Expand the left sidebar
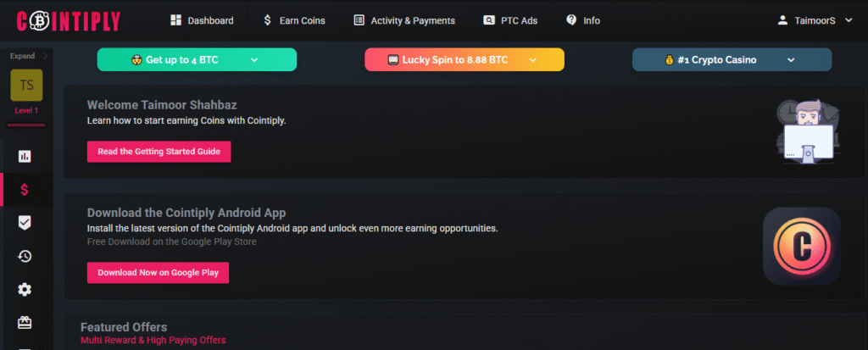The height and width of the screenshot is (350, 868). pos(29,56)
